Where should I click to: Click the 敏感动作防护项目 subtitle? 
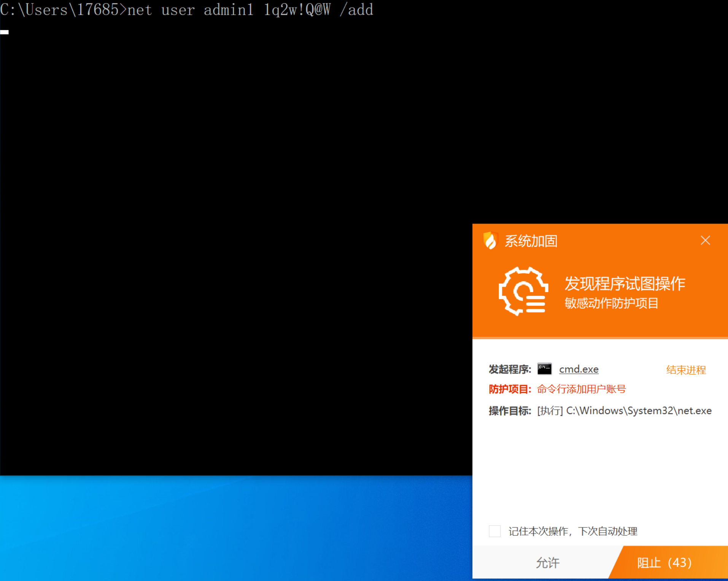pyautogui.click(x=611, y=303)
